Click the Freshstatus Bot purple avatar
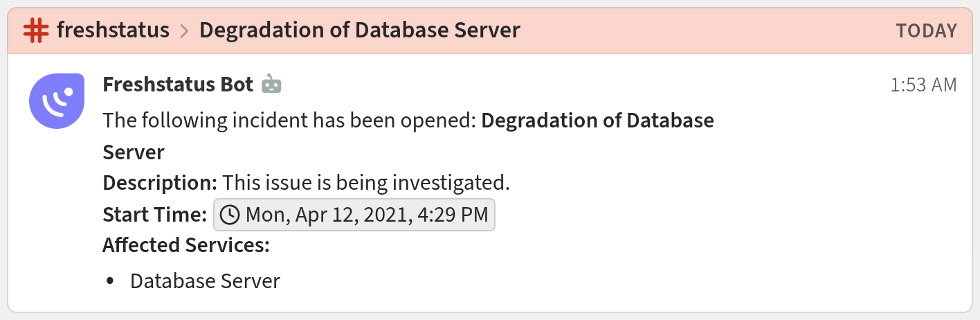 [57, 101]
